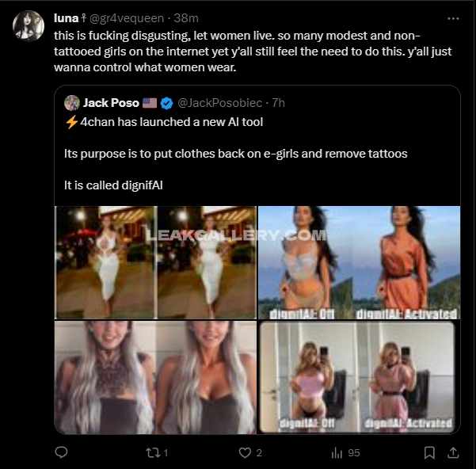Screen dimensions: 476x469
Task: Click the share upload icon
Action: click(453, 452)
